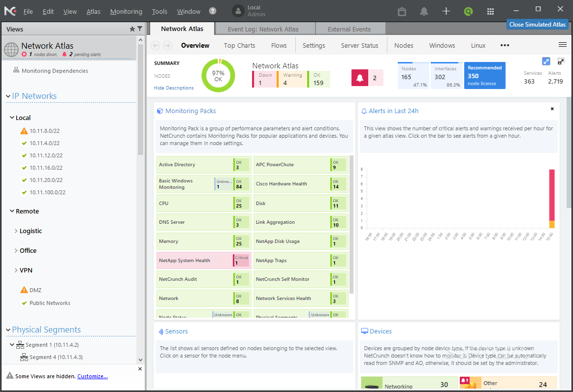Dismiss the hidden views notice

tap(140, 369)
